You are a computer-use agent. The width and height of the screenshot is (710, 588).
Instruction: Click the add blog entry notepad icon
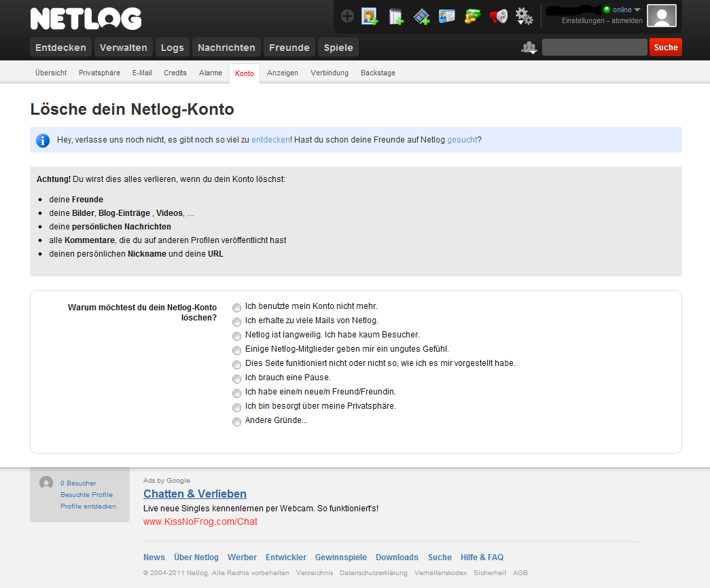click(x=396, y=17)
